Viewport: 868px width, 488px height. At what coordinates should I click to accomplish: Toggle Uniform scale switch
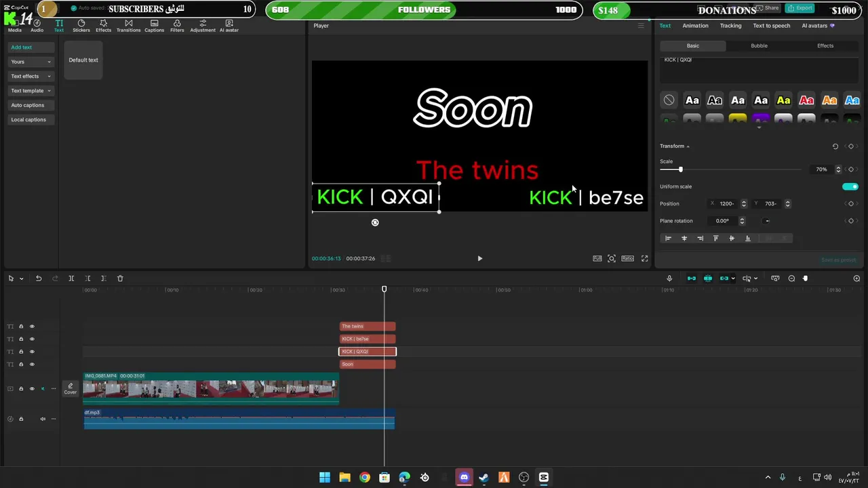click(x=850, y=186)
